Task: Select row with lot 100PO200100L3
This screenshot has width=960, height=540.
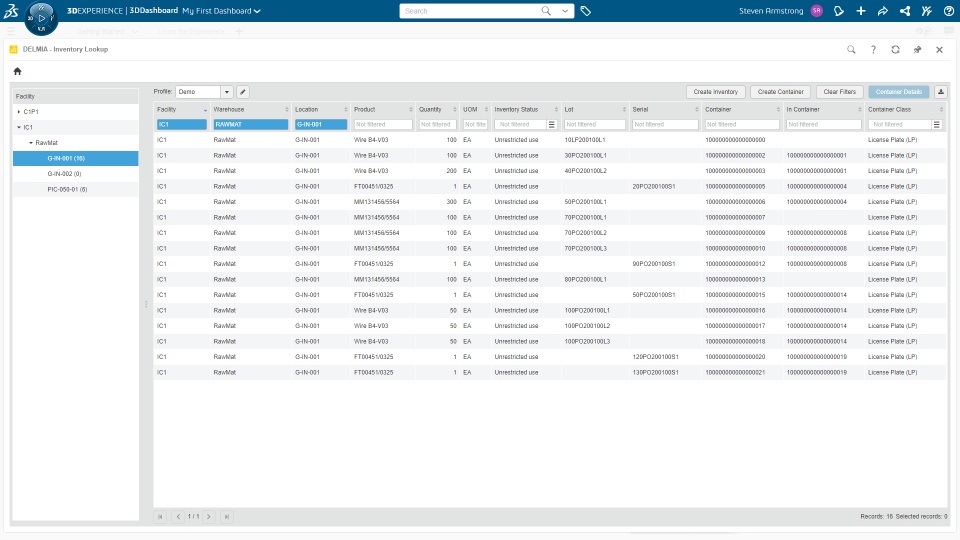Action: (550, 342)
